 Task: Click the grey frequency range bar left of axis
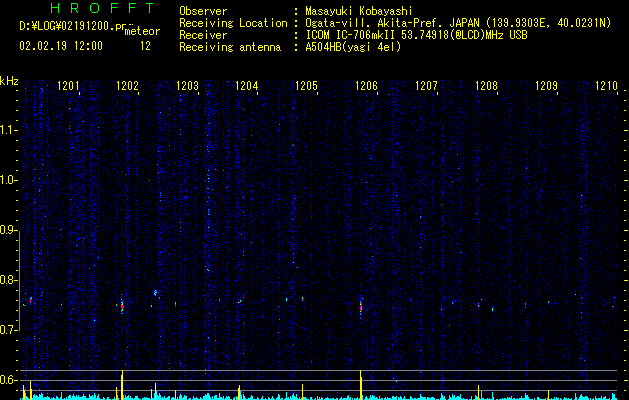(19, 283)
